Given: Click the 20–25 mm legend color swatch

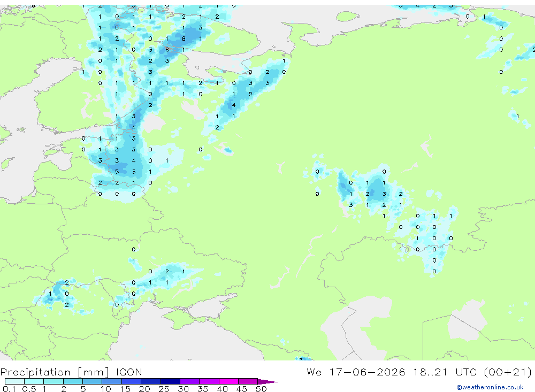Looking at the screenshot, I should pyautogui.click(x=151, y=381).
